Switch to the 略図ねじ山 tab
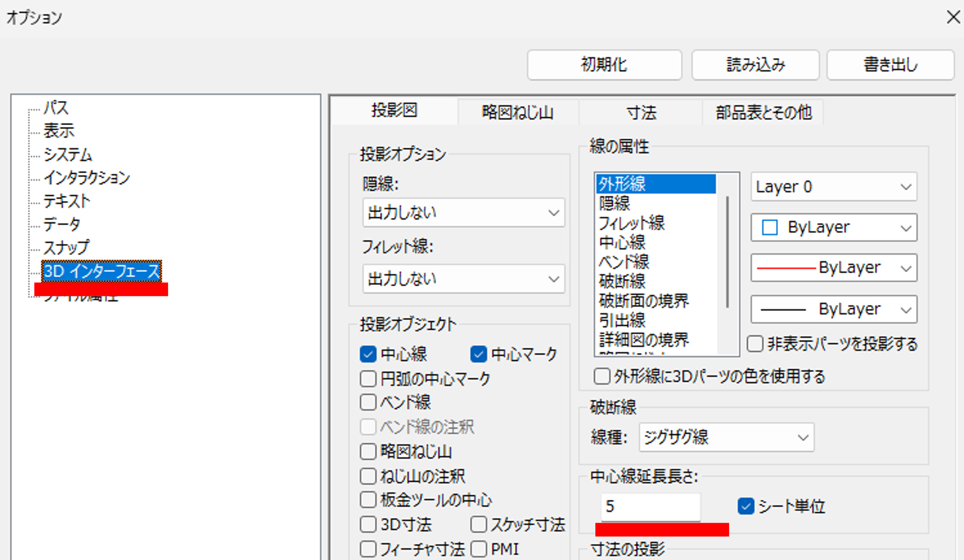 518,112
